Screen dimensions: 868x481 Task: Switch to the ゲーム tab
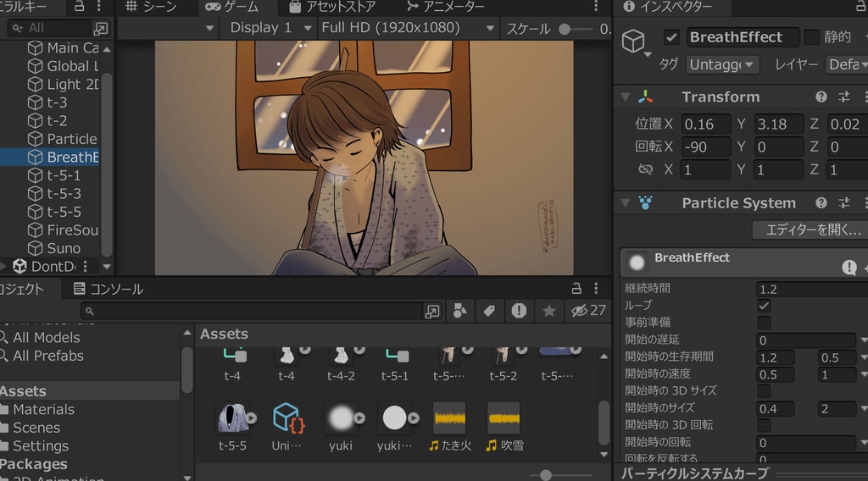[232, 7]
